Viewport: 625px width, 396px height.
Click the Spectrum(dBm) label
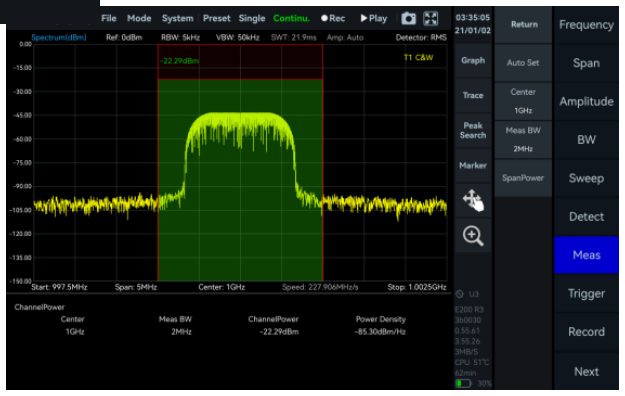click(x=59, y=37)
